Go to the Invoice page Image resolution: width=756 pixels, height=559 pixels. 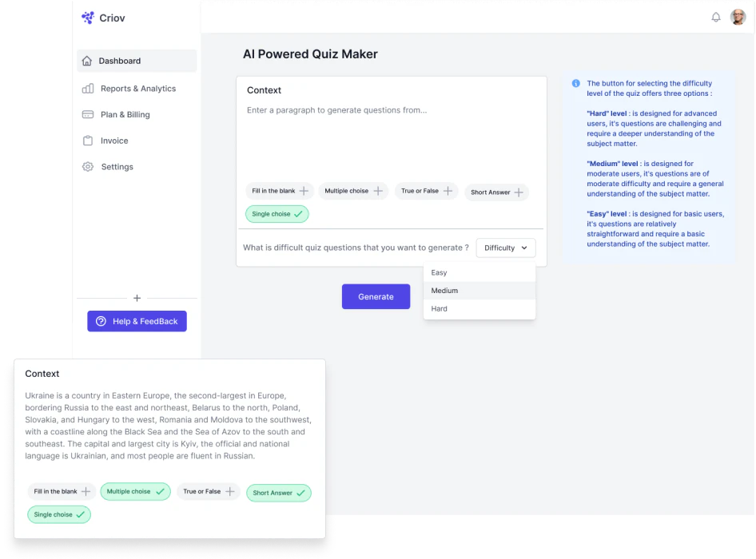tap(116, 141)
